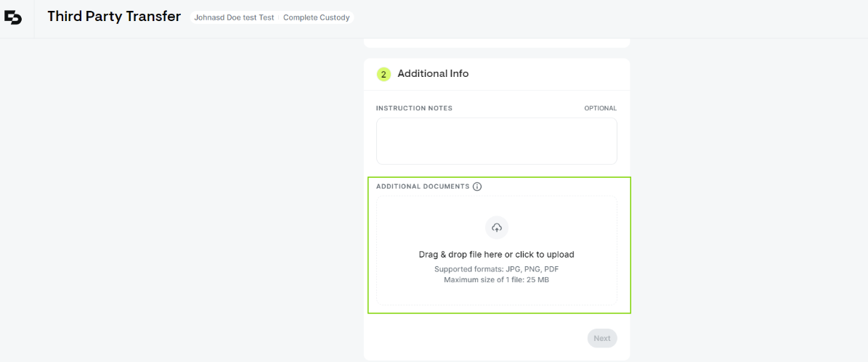Click the cloud upload icon
This screenshot has width=868, height=362.
point(497,228)
